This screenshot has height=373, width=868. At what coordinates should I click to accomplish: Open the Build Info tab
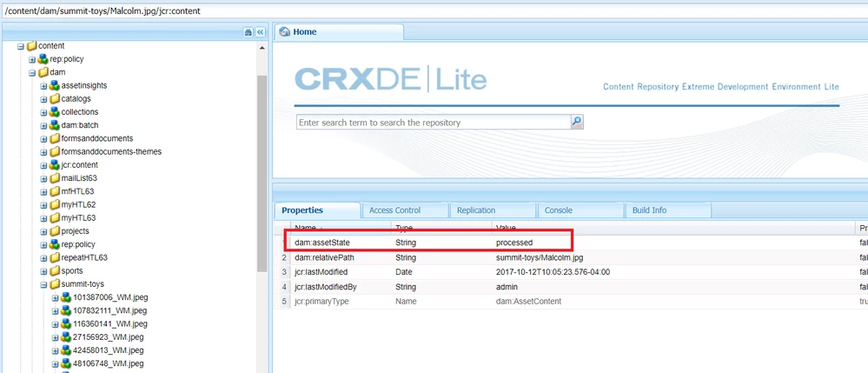[x=668, y=210]
